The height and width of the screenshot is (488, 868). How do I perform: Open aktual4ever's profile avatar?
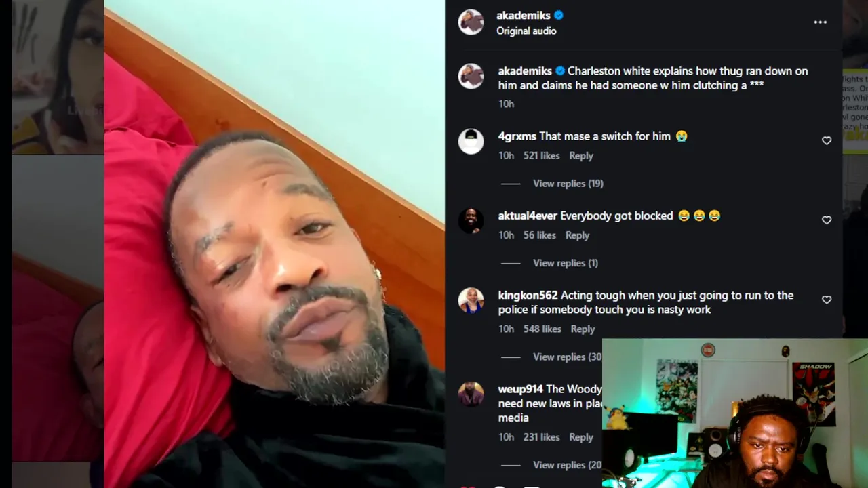pyautogui.click(x=471, y=221)
